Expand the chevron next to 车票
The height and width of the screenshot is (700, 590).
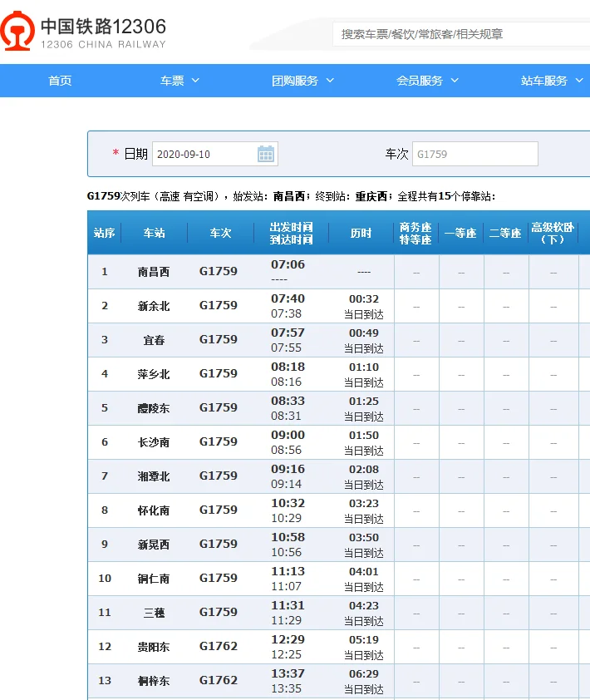[195, 81]
